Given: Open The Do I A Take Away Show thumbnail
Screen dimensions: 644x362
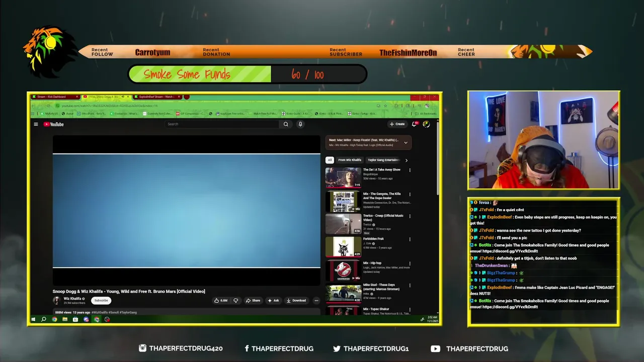Looking at the screenshot, I should tap(343, 177).
